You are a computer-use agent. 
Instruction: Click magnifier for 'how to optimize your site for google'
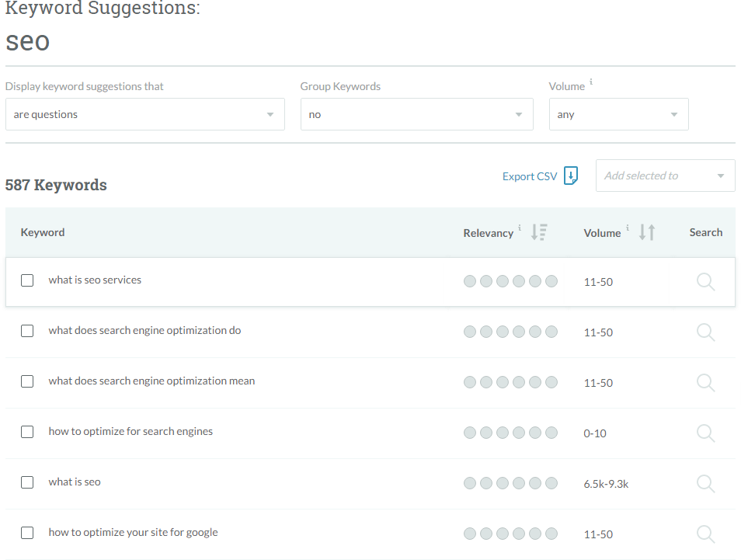click(705, 534)
